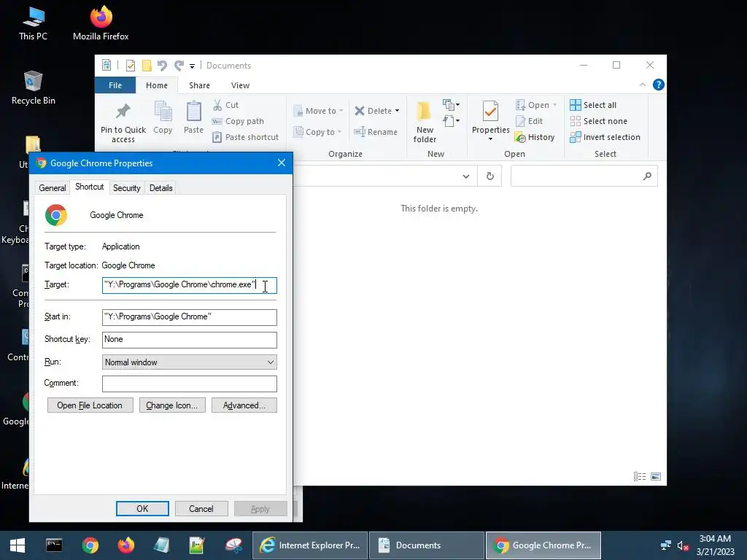
Task: Click Rename in the Organize group
Action: point(376,132)
